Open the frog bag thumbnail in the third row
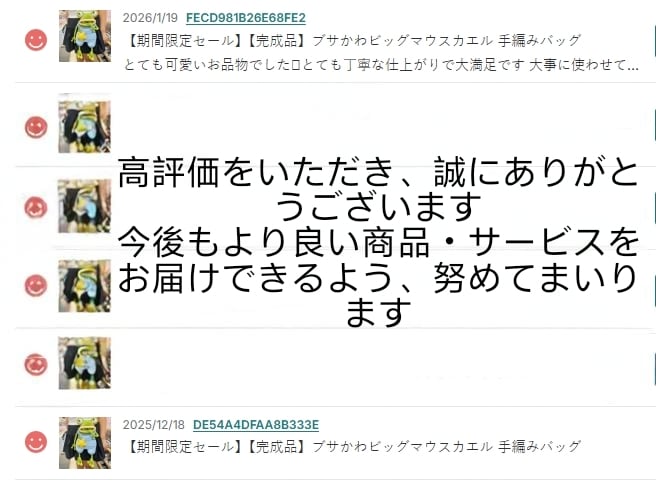This screenshot has height=484, width=656. click(x=85, y=206)
